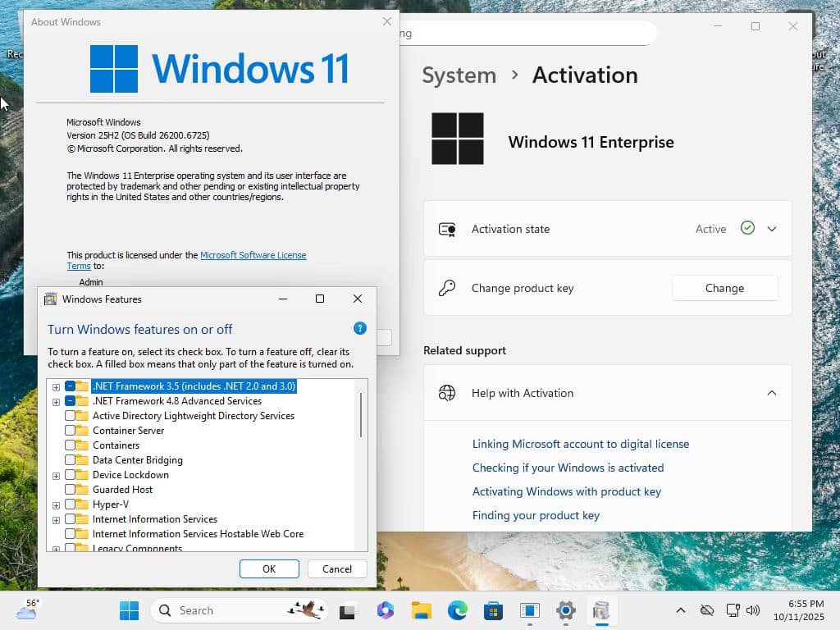Click the Copilot icon on the taskbar

pyautogui.click(x=385, y=610)
